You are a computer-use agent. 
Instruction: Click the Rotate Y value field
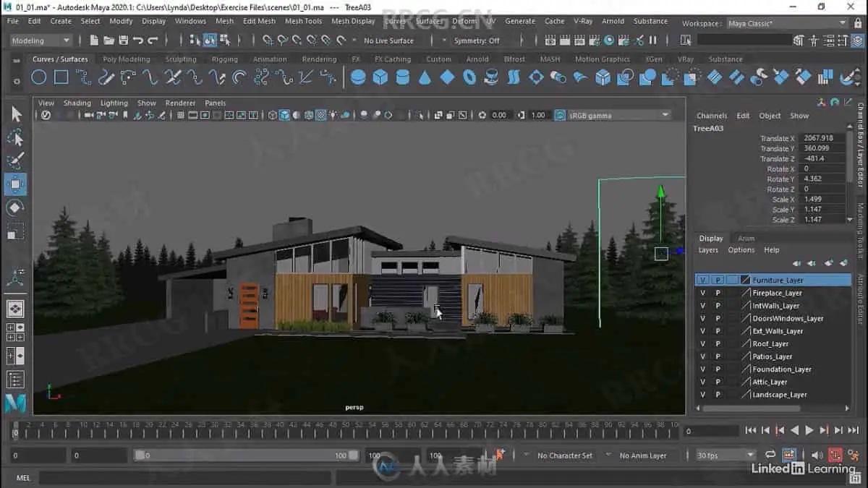pyautogui.click(x=822, y=179)
